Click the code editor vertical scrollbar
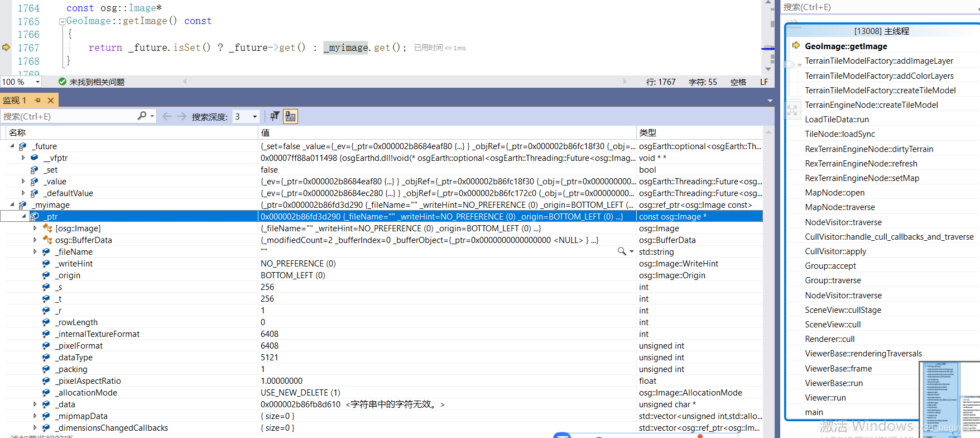The height and width of the screenshot is (438, 980). (768, 36)
